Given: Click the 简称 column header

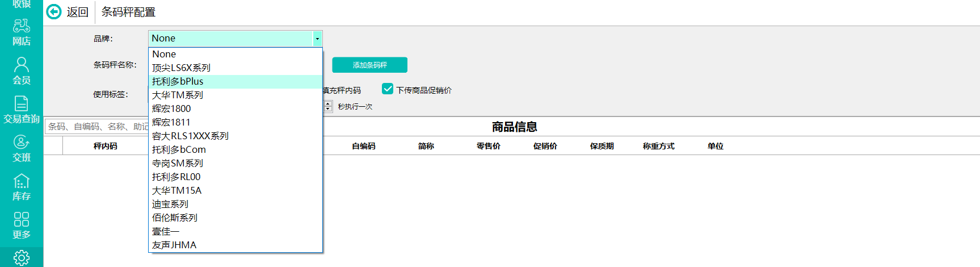Looking at the screenshot, I should [x=426, y=146].
